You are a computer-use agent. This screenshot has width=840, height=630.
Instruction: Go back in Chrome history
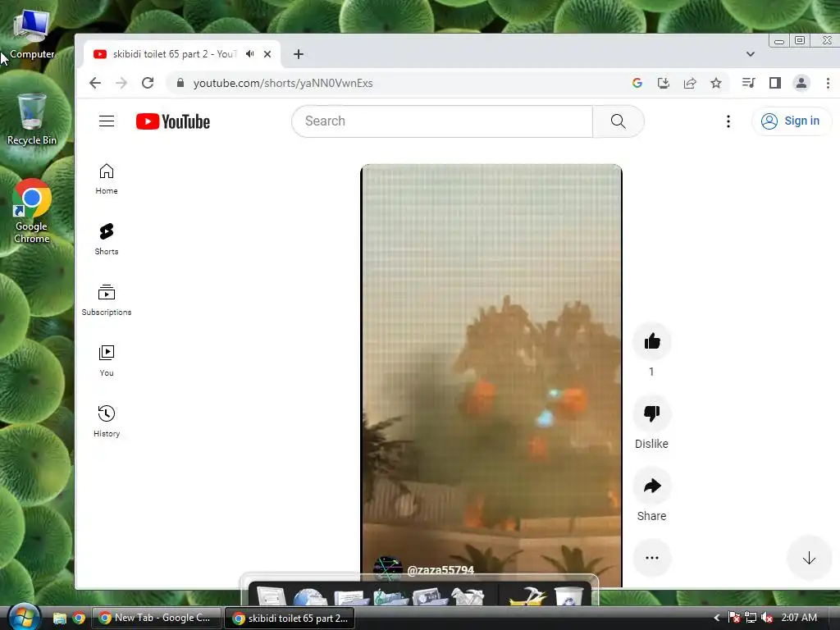tap(95, 83)
